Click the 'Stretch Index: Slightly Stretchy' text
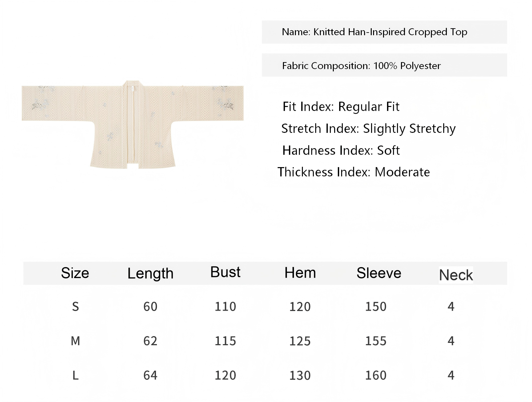 (368, 129)
